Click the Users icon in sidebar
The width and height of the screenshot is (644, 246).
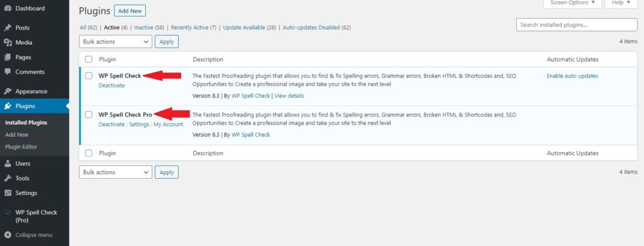click(x=7, y=164)
